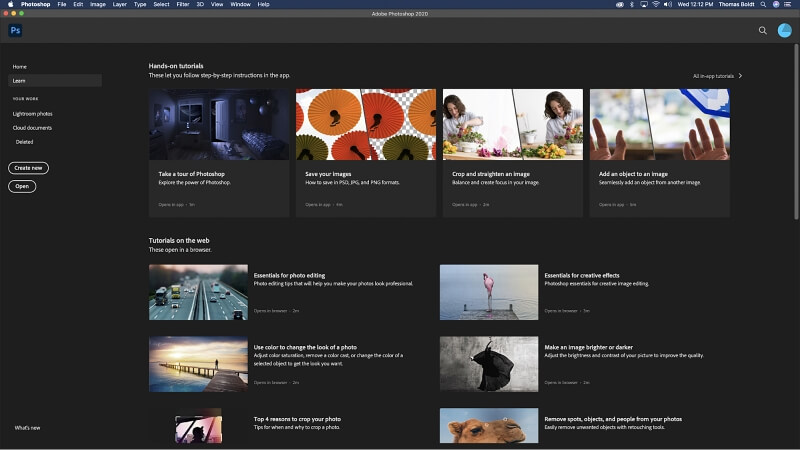Image resolution: width=800 pixels, height=450 pixels.
Task: Open the Layer menu
Action: click(119, 4)
